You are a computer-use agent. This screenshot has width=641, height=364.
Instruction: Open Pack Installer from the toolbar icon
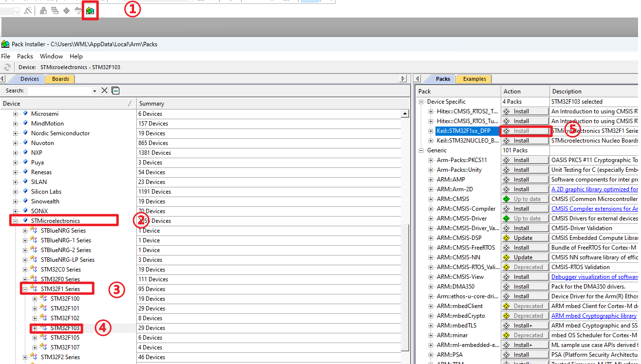(90, 10)
